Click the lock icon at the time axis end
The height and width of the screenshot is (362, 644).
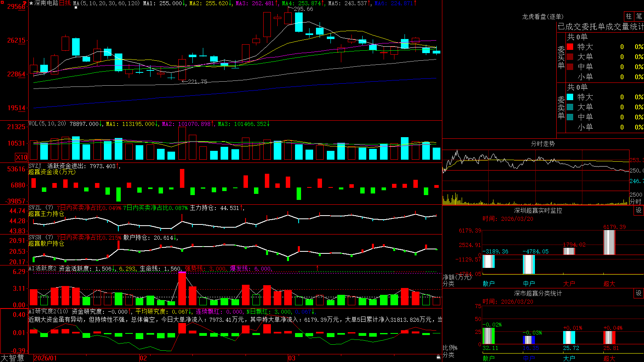tap(438, 357)
